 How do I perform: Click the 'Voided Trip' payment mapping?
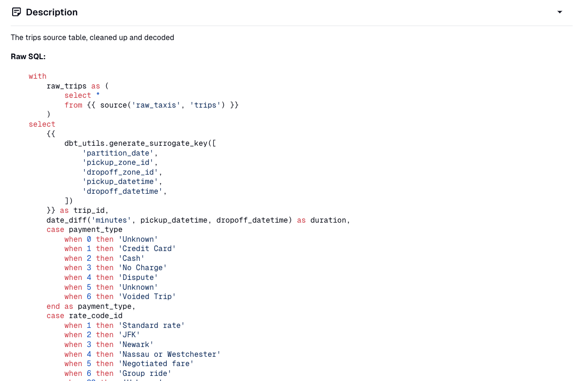(x=147, y=296)
